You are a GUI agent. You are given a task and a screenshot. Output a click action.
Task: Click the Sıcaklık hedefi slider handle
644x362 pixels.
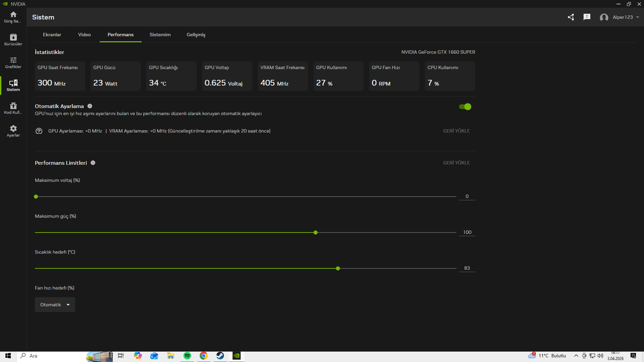tap(338, 268)
